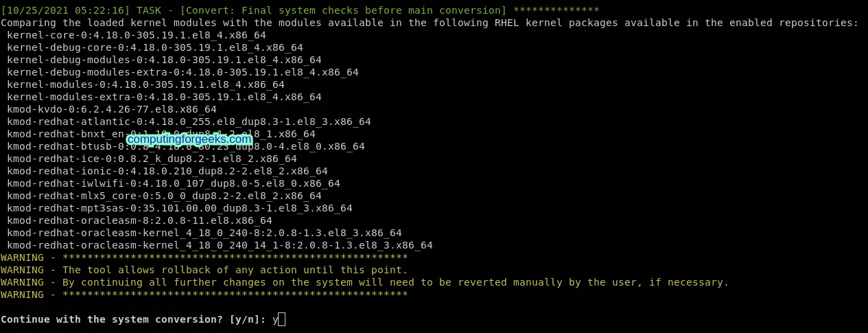Click the cursor after the y/n prompt
The height and width of the screenshot is (333, 868).
281,319
